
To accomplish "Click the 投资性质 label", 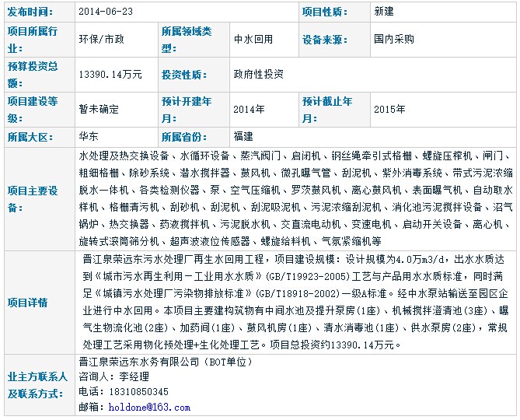I will [184, 75].
